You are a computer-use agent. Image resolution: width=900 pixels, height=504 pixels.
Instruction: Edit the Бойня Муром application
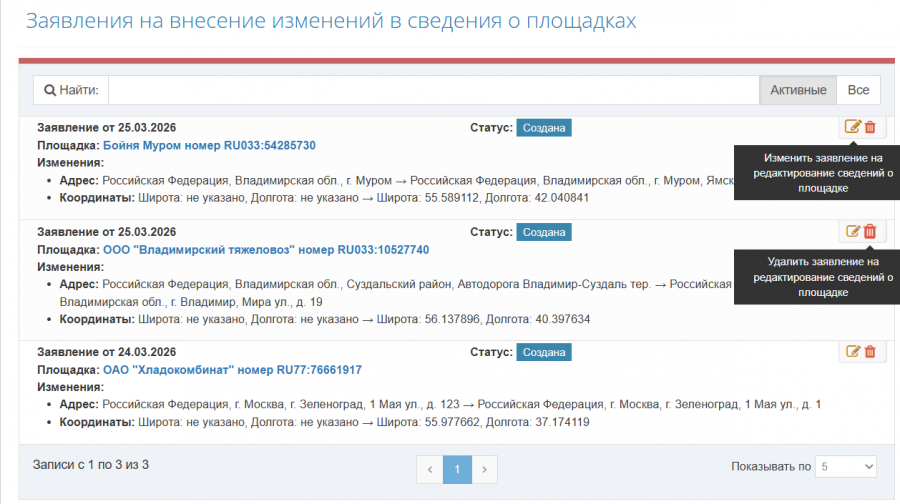coord(853,127)
